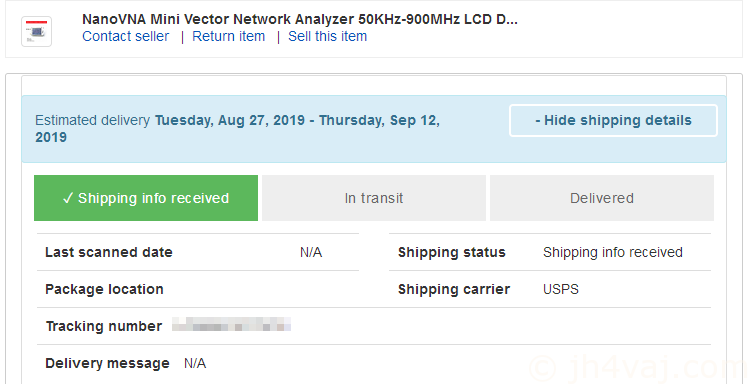Click the Shipping status label
The height and width of the screenshot is (384, 748).
click(x=452, y=252)
